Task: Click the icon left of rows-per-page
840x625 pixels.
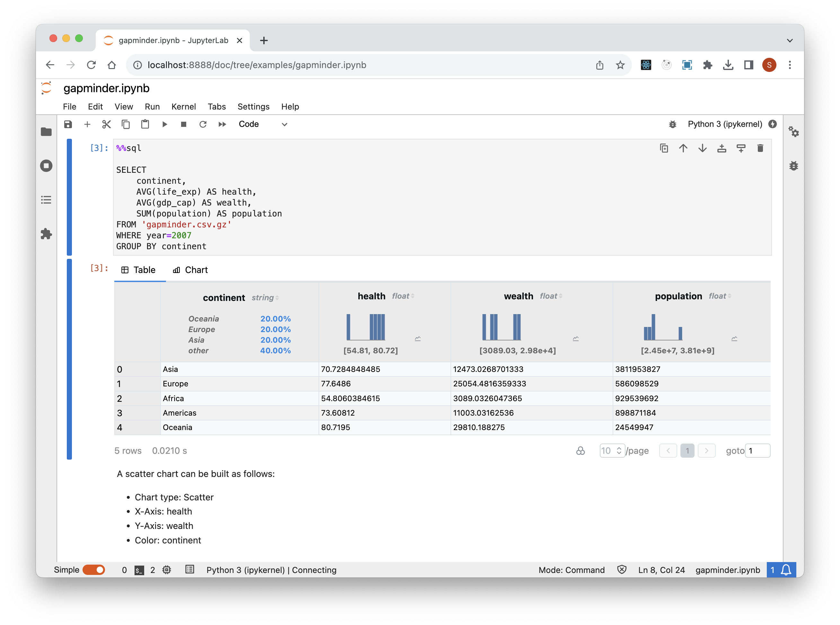Action: tap(581, 451)
